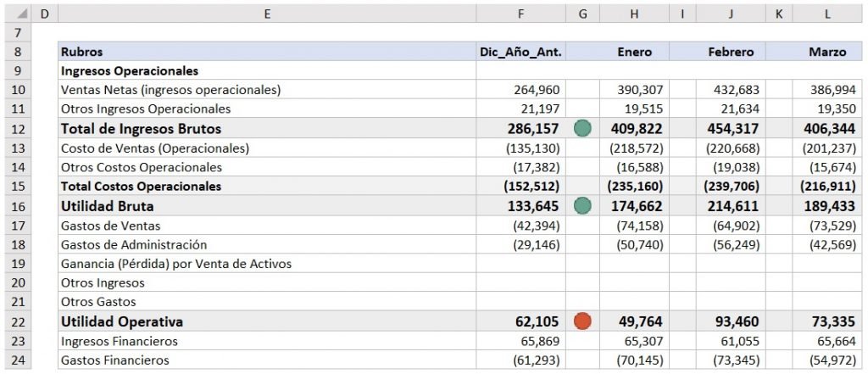Select column E header
Image resolution: width=868 pixels, height=374 pixels.
coord(267,14)
